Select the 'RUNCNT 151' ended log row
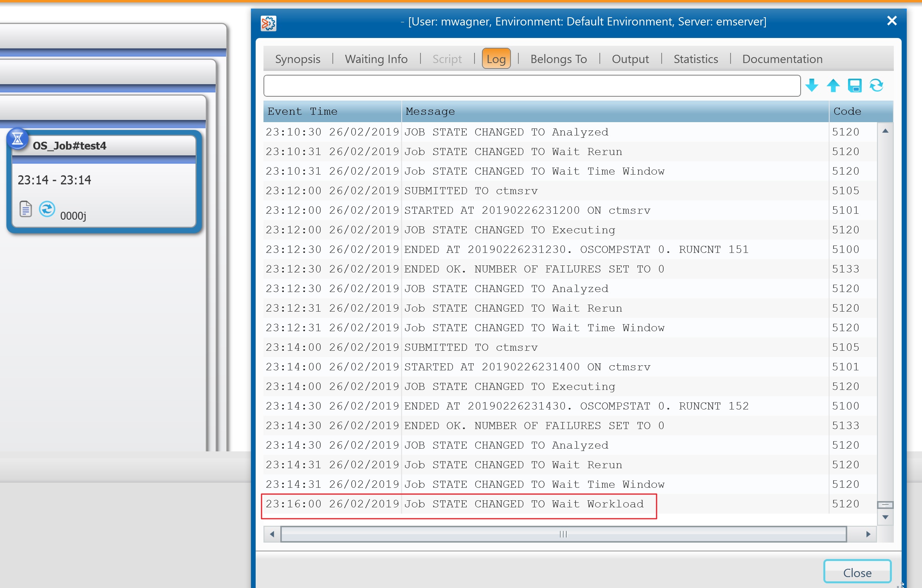Screen dimensions: 922x588 [x=570, y=249]
